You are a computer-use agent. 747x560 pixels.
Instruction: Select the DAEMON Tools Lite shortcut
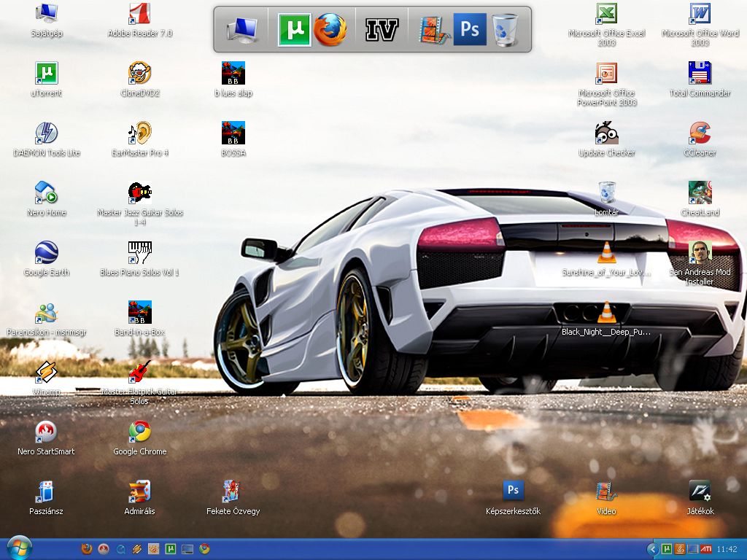click(47, 139)
